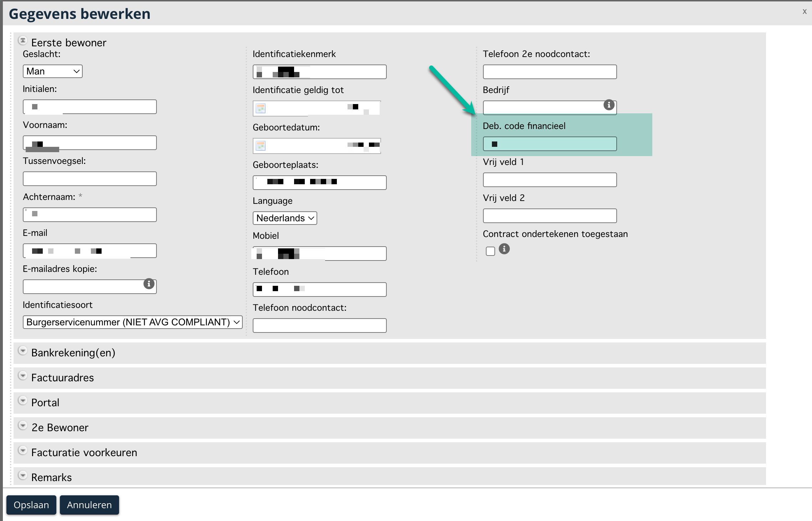Click info icon in Bedrijf field
This screenshot has height=521, width=812.
click(x=608, y=105)
